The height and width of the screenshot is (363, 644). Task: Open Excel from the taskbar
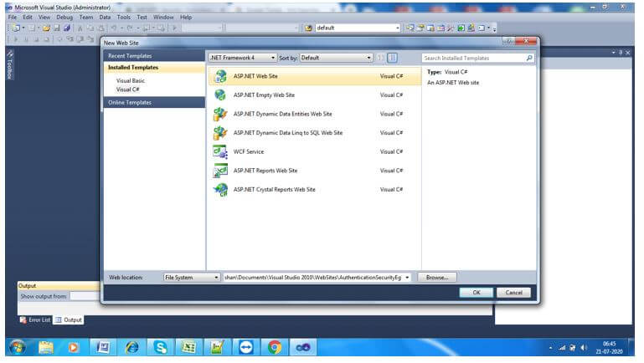pyautogui.click(x=188, y=347)
